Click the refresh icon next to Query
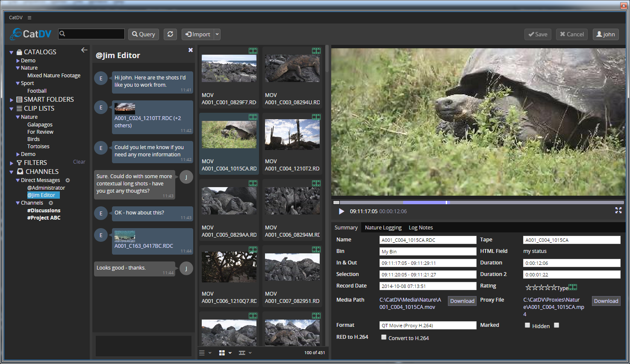The width and height of the screenshot is (630, 364). pos(170,34)
